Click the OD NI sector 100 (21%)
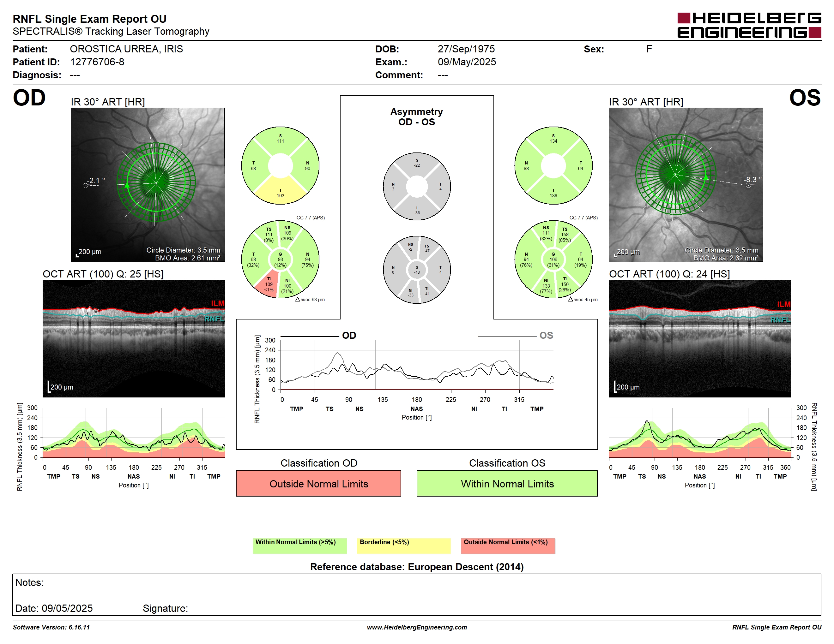The image size is (834, 644). click(x=287, y=286)
